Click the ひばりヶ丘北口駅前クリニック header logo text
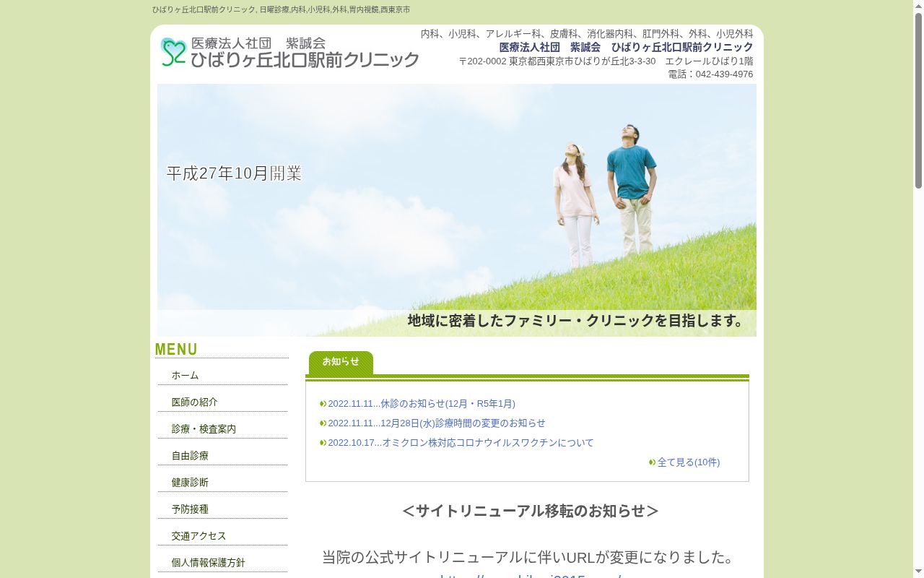 click(x=305, y=60)
